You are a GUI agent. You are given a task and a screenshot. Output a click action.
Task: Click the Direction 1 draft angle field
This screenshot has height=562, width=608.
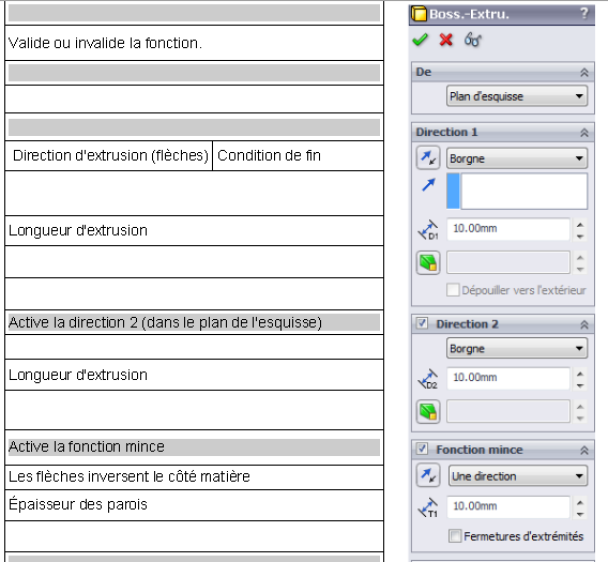(508, 263)
